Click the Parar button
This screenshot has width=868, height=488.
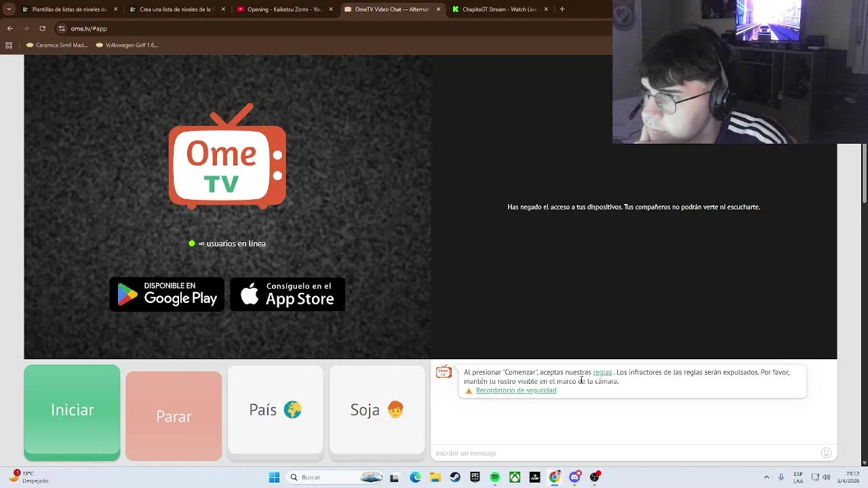coord(174,416)
